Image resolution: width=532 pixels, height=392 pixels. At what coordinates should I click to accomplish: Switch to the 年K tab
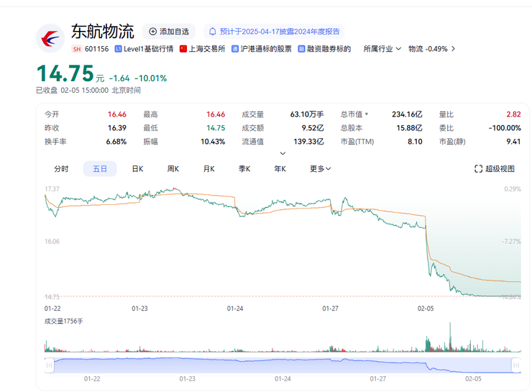(x=280, y=169)
